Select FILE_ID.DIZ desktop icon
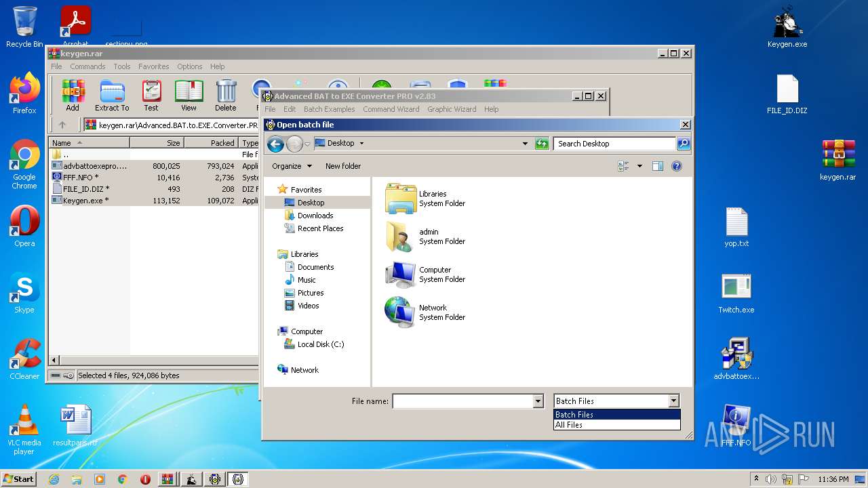The image size is (868, 488). (787, 94)
